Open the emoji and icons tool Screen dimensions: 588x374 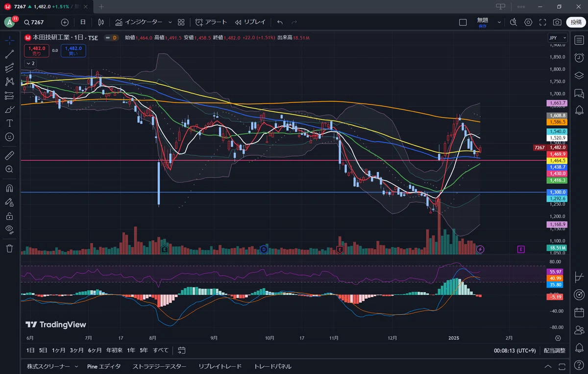[x=9, y=136]
